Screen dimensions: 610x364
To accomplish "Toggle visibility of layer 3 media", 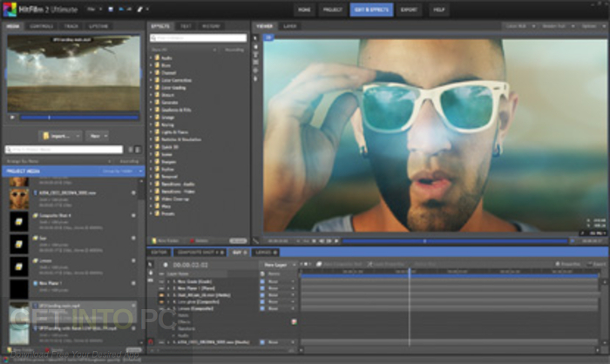I will (161, 295).
